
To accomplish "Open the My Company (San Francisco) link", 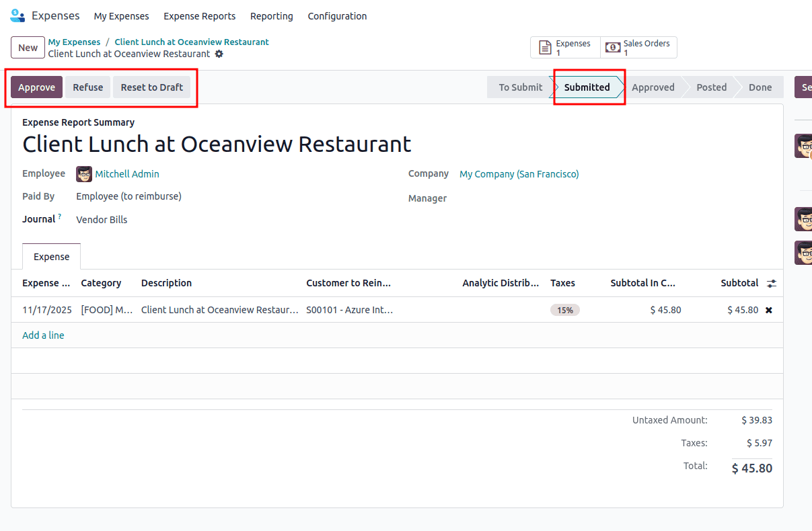I will point(519,174).
